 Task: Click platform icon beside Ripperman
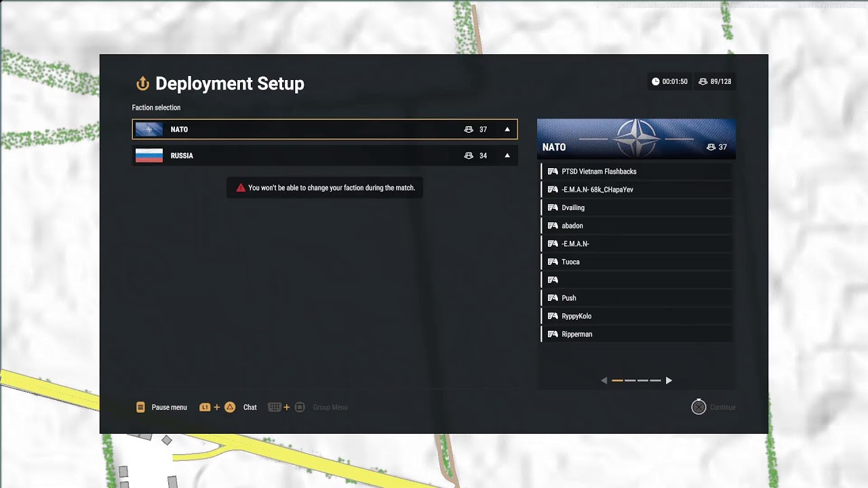point(553,334)
